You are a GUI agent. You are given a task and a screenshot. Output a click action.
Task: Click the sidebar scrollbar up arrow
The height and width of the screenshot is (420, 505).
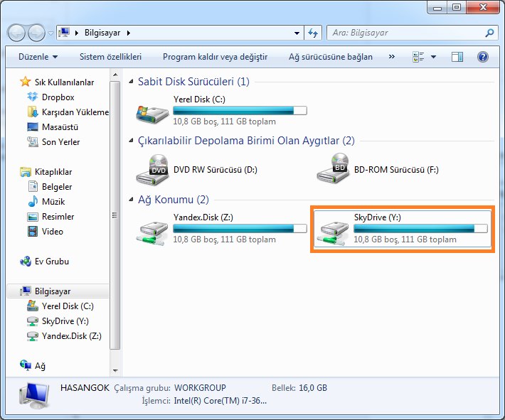tap(115, 75)
